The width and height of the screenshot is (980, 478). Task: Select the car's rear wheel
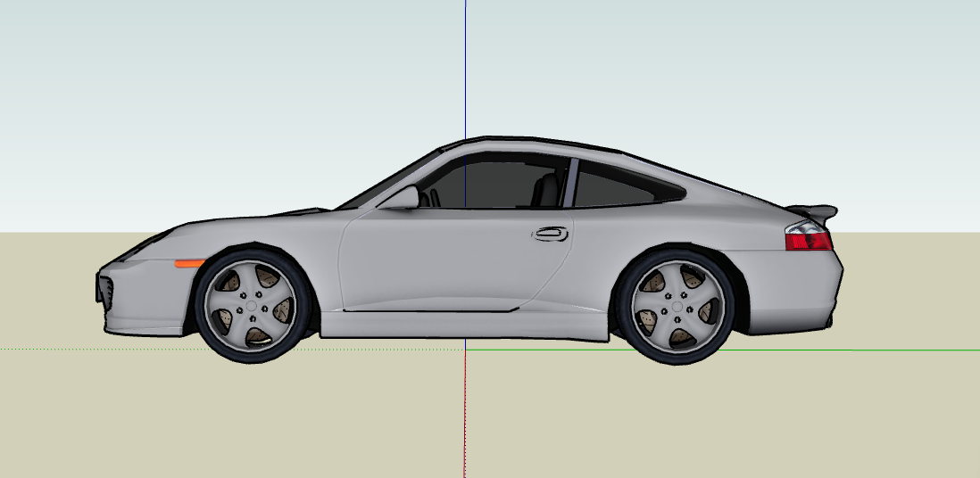click(x=677, y=306)
